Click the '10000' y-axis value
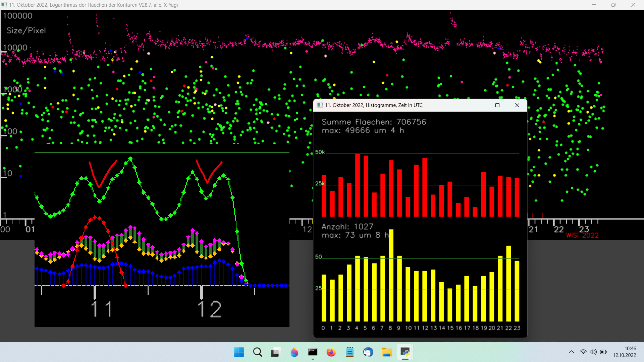644x362 pixels. pyautogui.click(x=15, y=48)
